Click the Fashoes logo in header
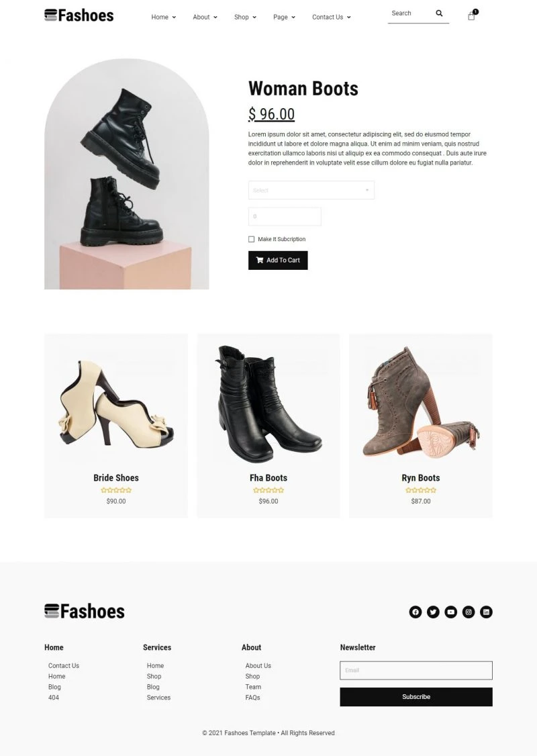The width and height of the screenshot is (537, 756). pos(79,15)
